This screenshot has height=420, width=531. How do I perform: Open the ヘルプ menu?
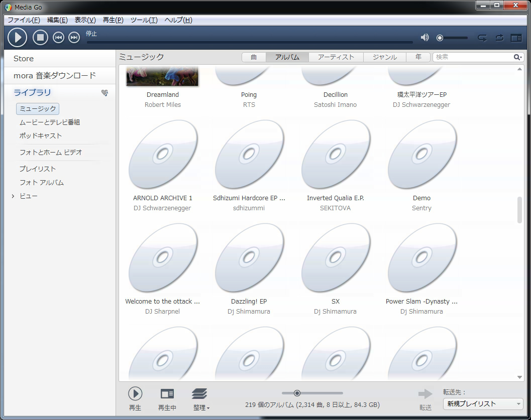pyautogui.click(x=178, y=20)
